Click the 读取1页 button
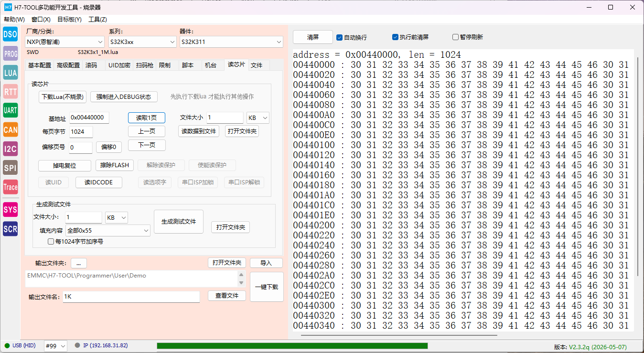 [147, 118]
